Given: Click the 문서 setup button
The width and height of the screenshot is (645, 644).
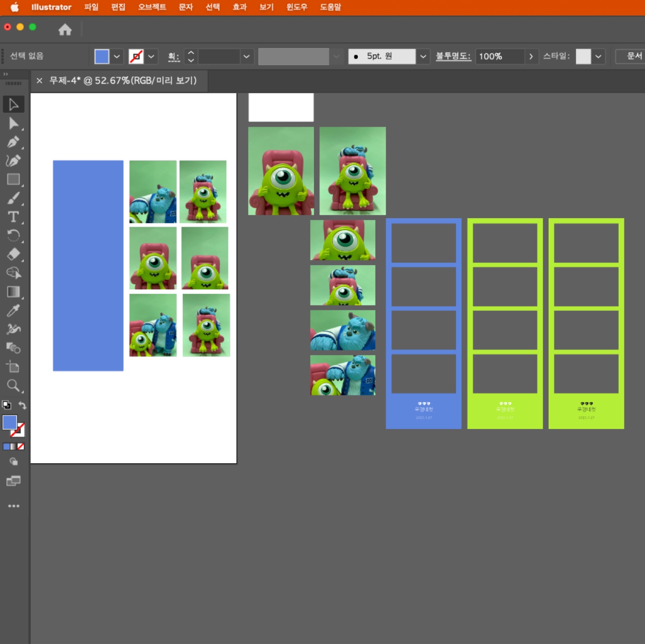Looking at the screenshot, I should [631, 56].
